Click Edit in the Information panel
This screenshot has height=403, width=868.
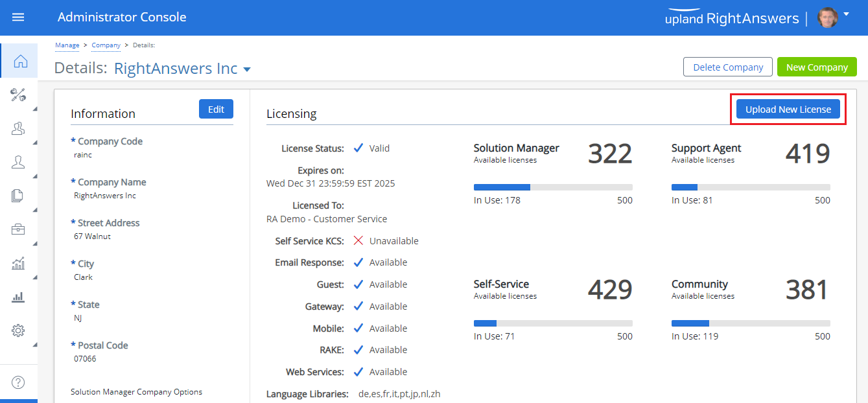pos(216,109)
